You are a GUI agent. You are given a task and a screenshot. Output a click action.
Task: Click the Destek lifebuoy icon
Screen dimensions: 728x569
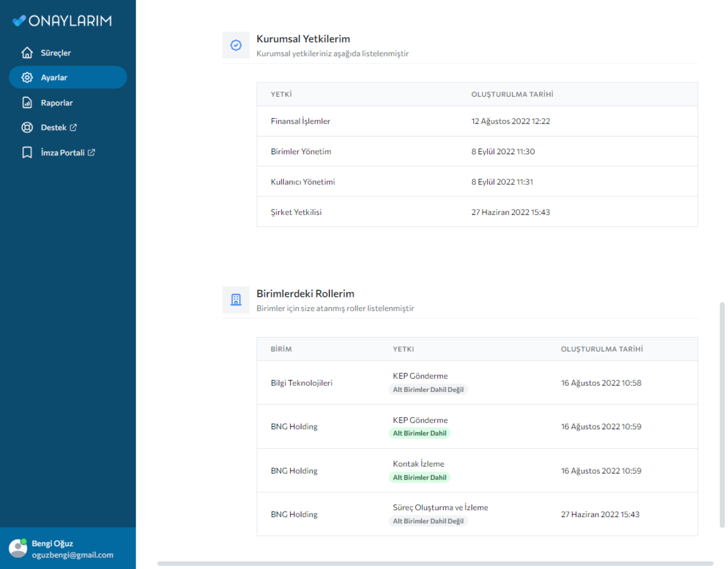[27, 127]
